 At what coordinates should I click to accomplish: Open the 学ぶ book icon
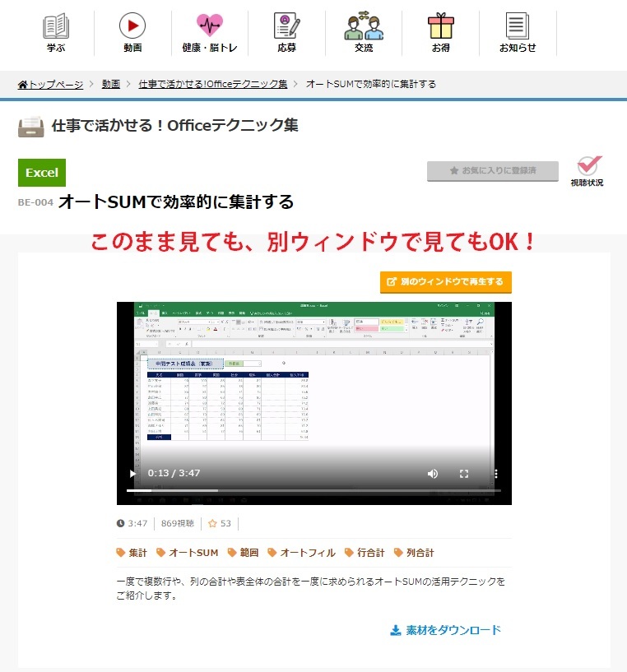click(x=56, y=26)
